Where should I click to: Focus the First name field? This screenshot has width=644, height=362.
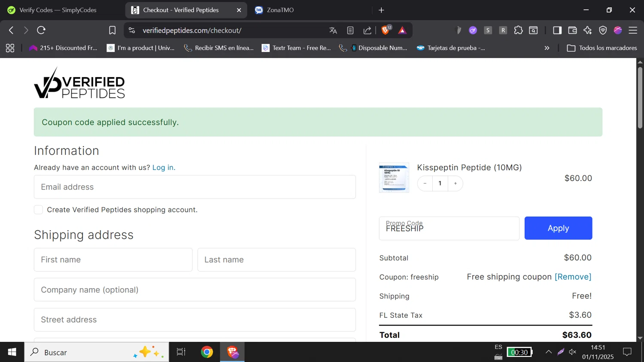(113, 259)
